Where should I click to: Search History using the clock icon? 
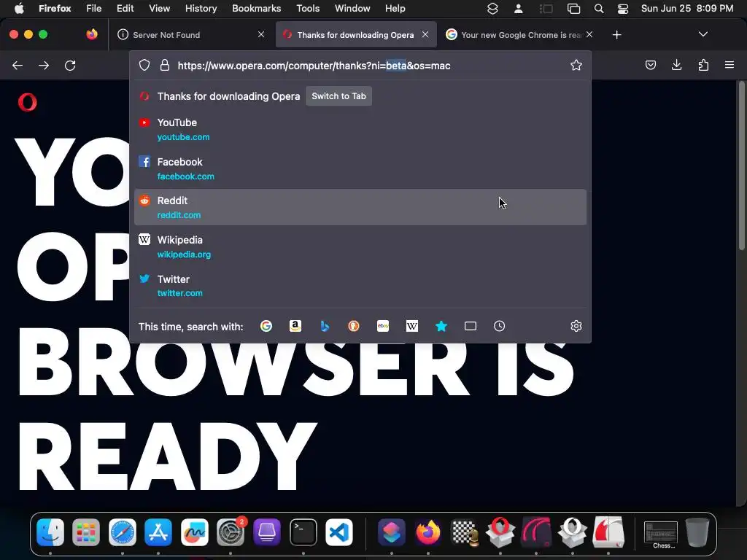499,326
